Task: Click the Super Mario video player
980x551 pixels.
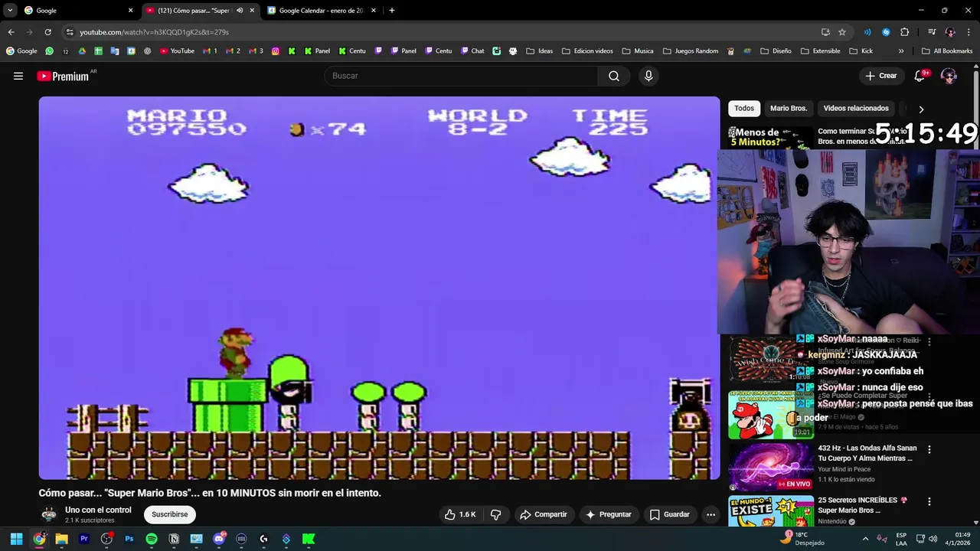Action: [x=379, y=288]
